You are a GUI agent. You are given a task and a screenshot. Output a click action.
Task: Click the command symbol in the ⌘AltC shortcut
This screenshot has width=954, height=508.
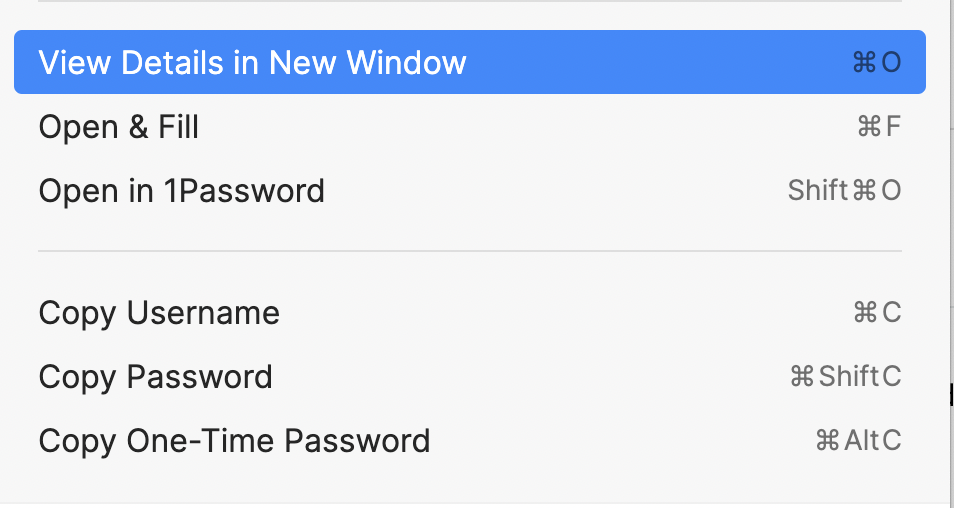point(827,440)
